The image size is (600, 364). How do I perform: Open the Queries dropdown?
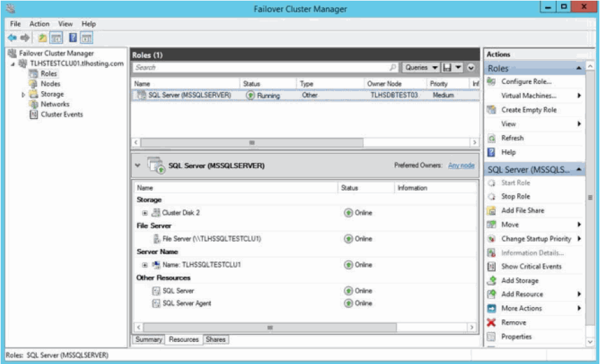[x=421, y=67]
